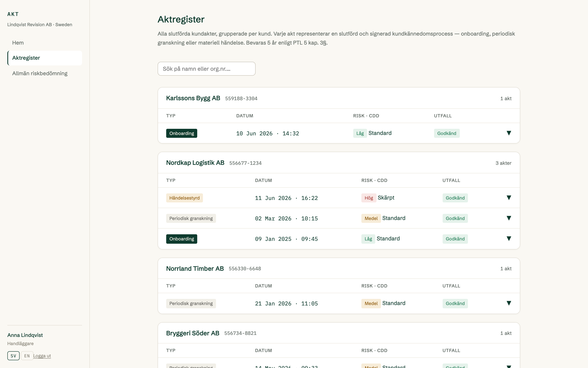Viewport: 588px width, 368px height.
Task: Click Periodisk granskning badge in Nordkap Logistik
Action: click(x=191, y=218)
